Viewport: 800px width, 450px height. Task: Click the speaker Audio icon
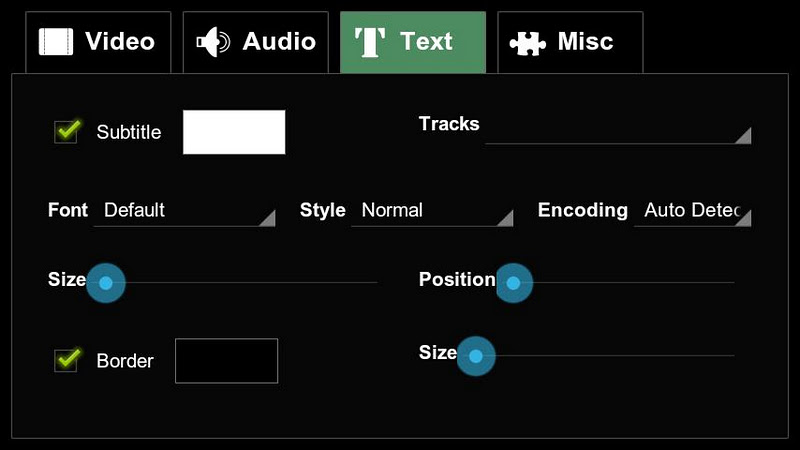214,42
